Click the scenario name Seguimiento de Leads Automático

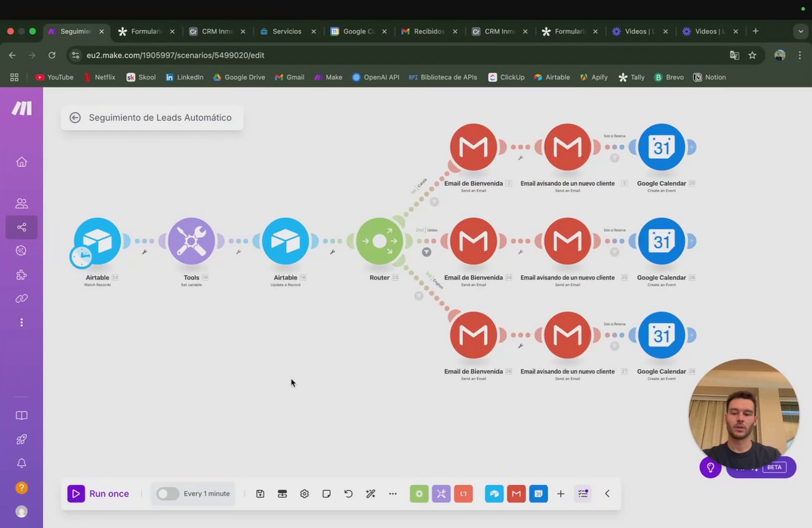160,117
